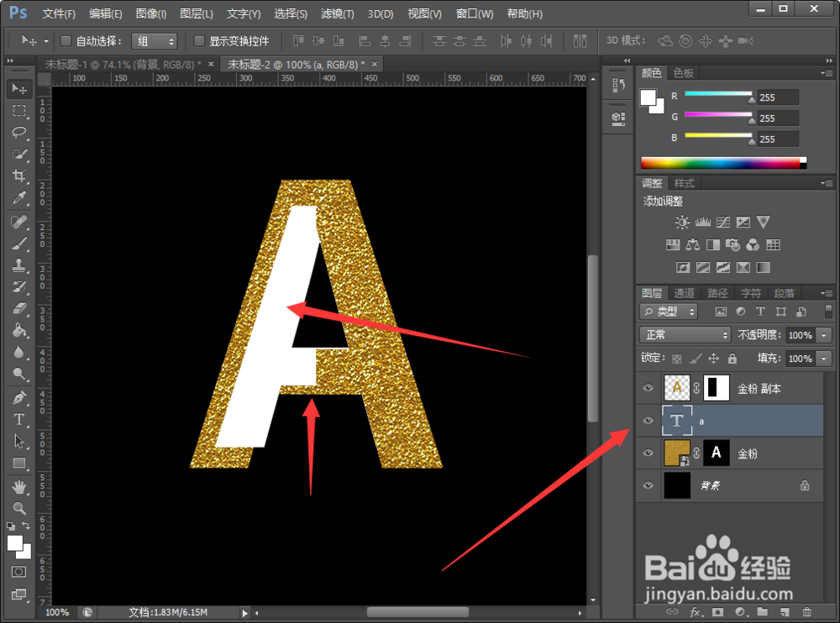The height and width of the screenshot is (623, 840).
Task: Open the tool preset picker arrow
Action: click(46, 40)
